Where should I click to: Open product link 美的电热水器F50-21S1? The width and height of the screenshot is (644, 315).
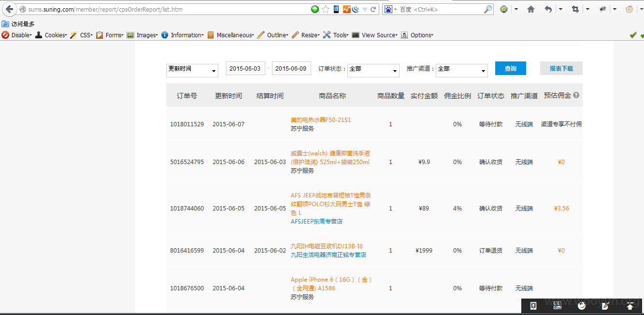321,120
